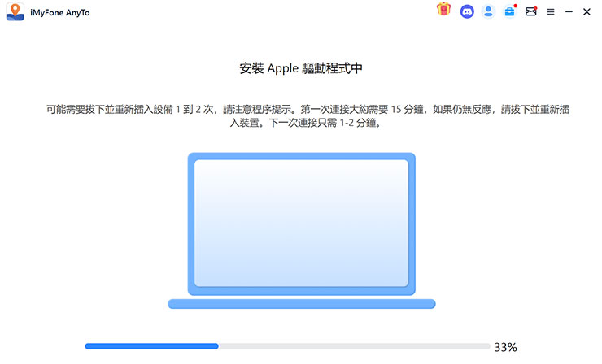Open the Discord community icon

pyautogui.click(x=467, y=12)
